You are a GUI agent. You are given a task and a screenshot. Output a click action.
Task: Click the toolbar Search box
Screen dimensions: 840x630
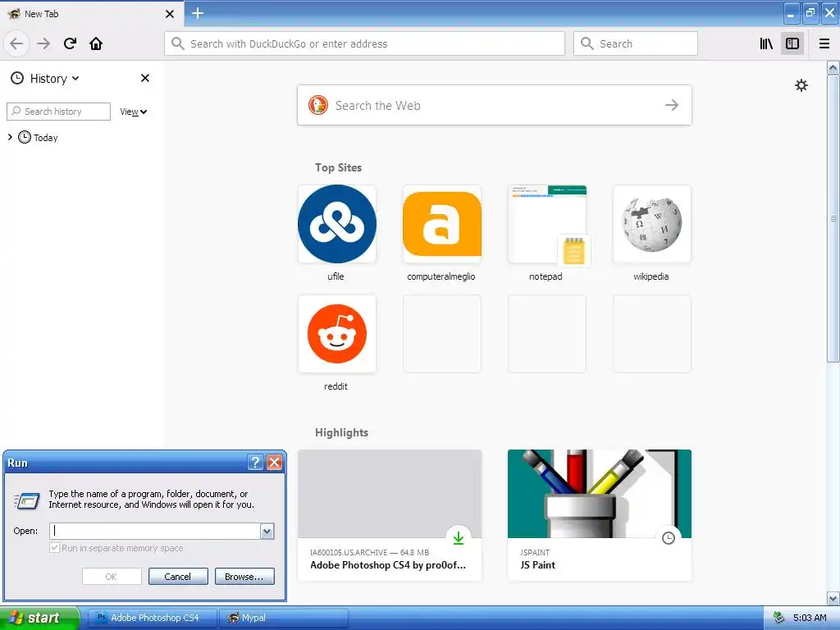click(x=636, y=43)
